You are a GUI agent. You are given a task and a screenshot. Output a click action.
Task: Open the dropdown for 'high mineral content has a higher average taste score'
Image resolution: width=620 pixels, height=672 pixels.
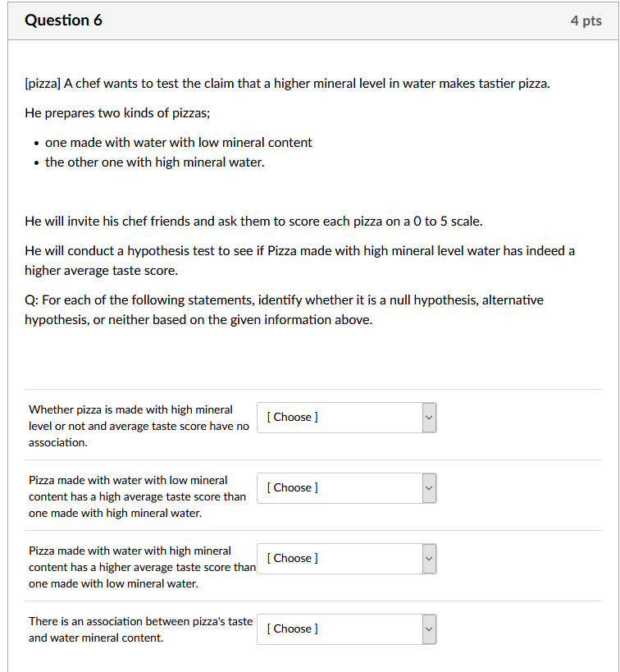346,558
